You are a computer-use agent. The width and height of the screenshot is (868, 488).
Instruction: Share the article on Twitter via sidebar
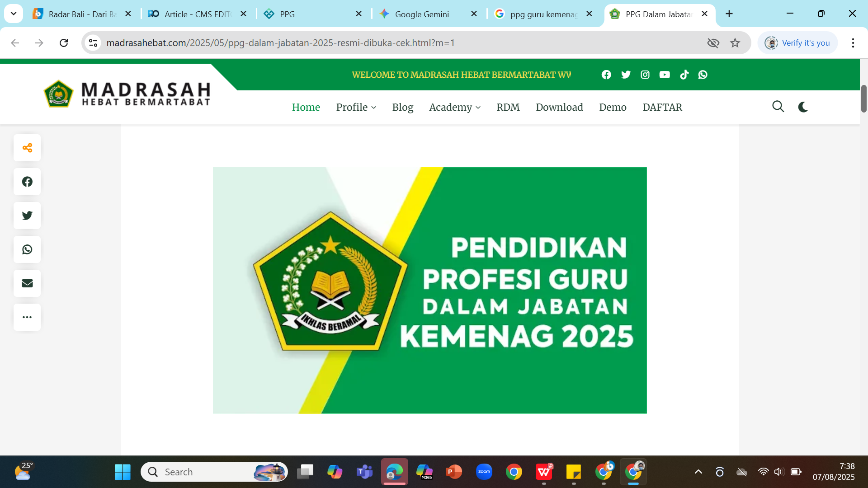coord(27,216)
